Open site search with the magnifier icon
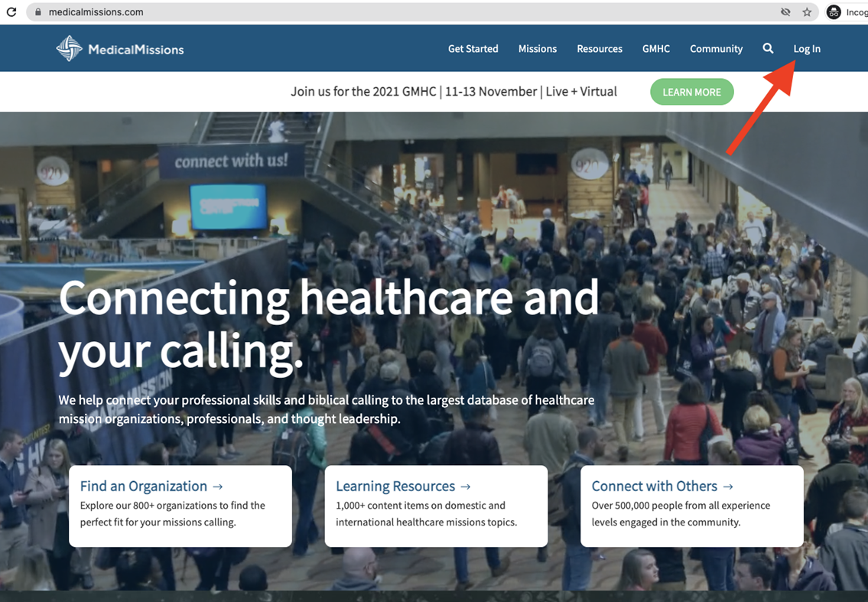 point(768,49)
